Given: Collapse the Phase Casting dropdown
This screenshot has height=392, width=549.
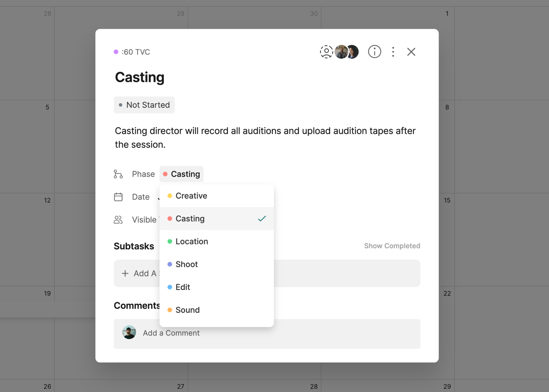Looking at the screenshot, I should [x=182, y=174].
